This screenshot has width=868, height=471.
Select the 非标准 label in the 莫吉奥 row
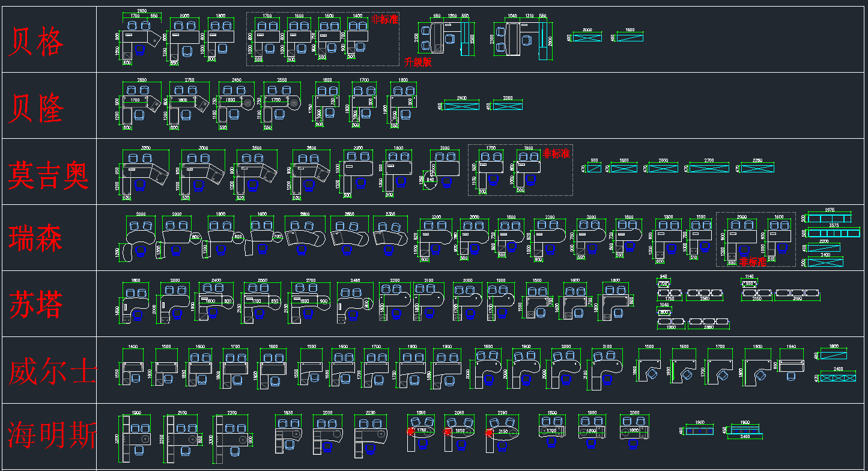click(556, 154)
